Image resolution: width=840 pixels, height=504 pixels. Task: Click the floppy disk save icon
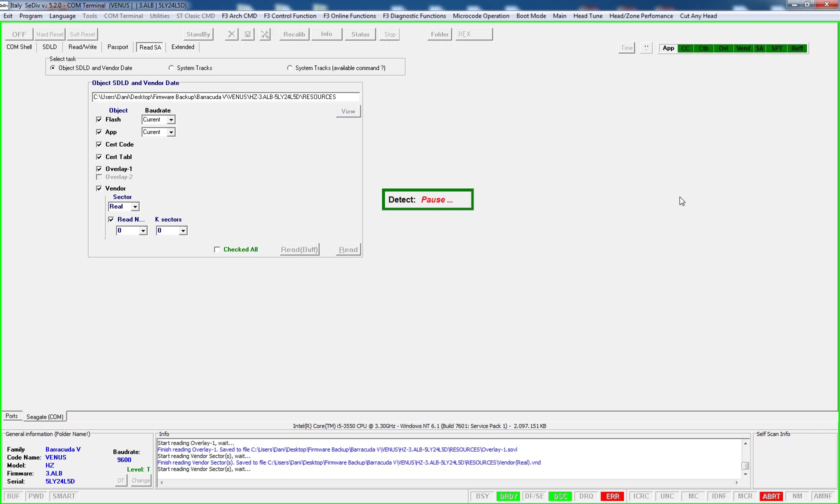(x=248, y=34)
